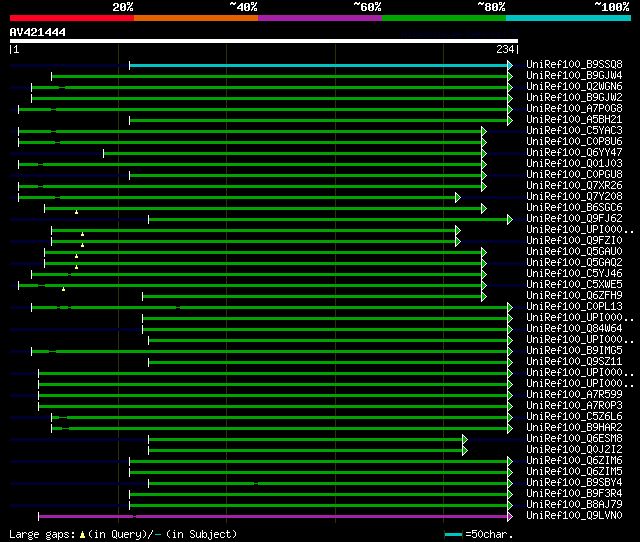
Task: Click the UniRef100_Q9SZ11 label
Action: 574,362
